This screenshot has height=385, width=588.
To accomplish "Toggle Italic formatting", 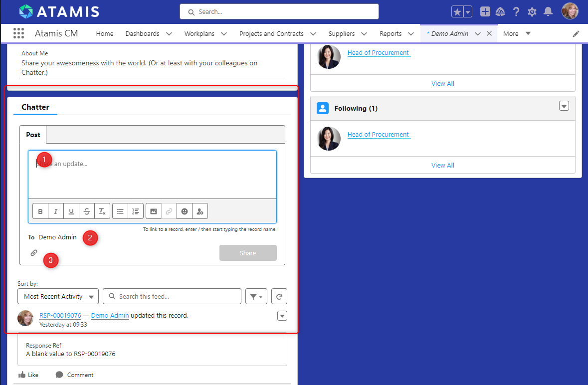I will (x=55, y=211).
